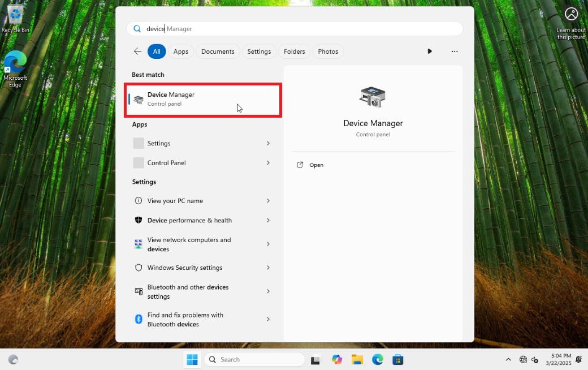
Task: Open Device Manager best match result
Action: coord(202,100)
